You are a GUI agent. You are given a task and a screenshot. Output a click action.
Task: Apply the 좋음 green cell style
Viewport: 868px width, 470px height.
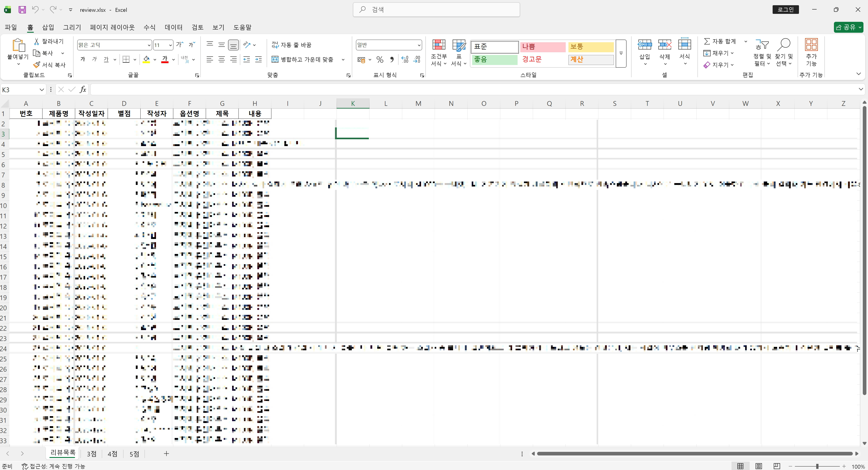(494, 60)
